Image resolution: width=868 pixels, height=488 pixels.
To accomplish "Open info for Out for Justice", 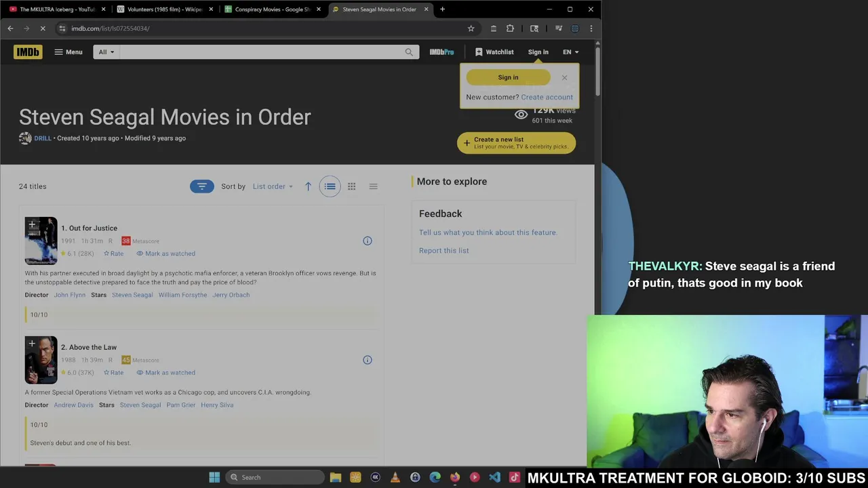I will pos(367,241).
